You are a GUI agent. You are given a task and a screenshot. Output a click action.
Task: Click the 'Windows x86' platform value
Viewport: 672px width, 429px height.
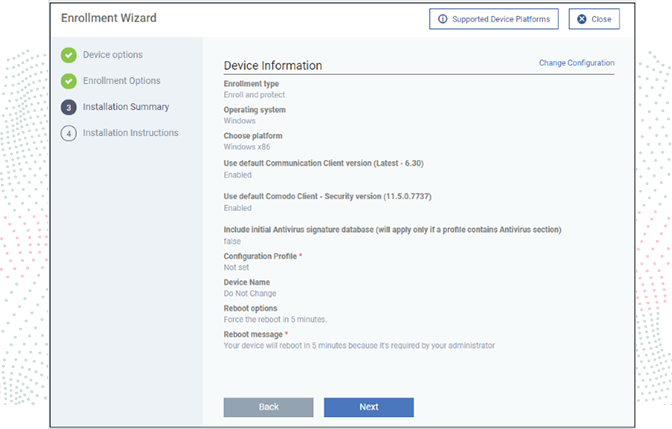tap(248, 147)
